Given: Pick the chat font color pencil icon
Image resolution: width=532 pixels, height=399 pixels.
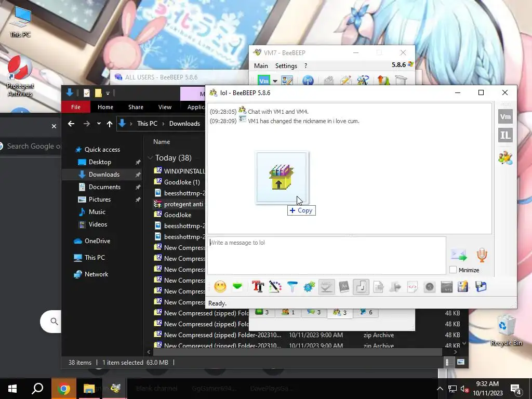Looking at the screenshot, I should point(275,287).
